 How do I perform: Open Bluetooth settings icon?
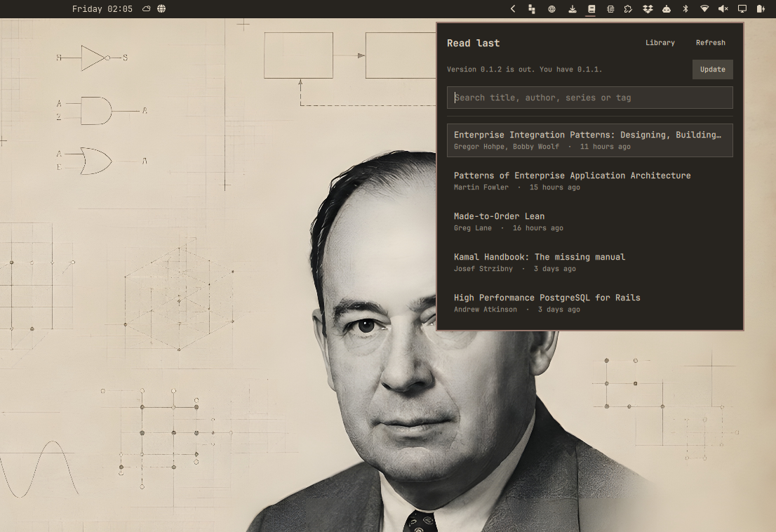pyautogui.click(x=685, y=9)
